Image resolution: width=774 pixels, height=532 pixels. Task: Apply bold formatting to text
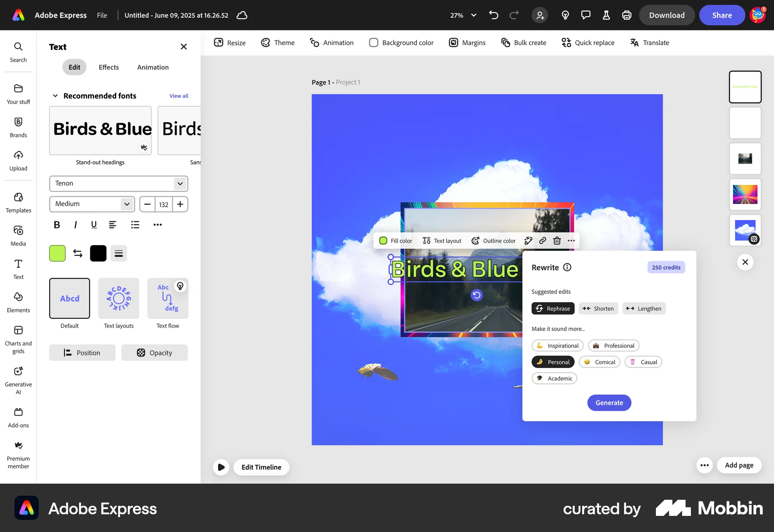(x=56, y=224)
